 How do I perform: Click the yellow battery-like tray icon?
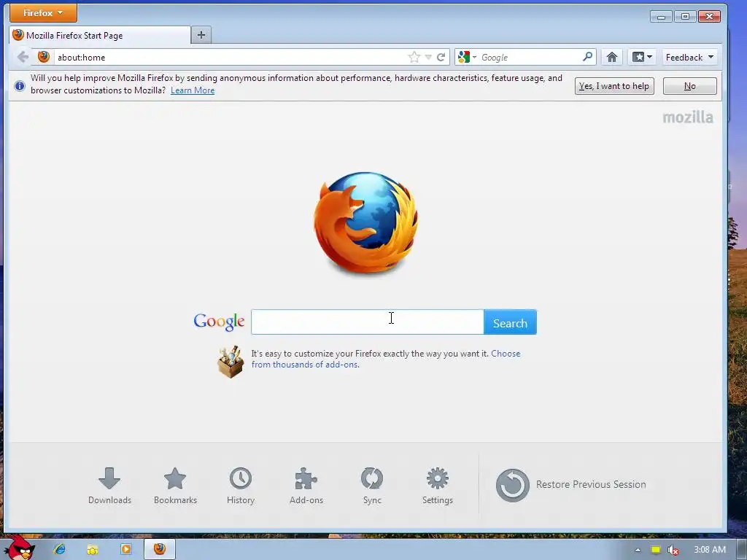point(656,550)
